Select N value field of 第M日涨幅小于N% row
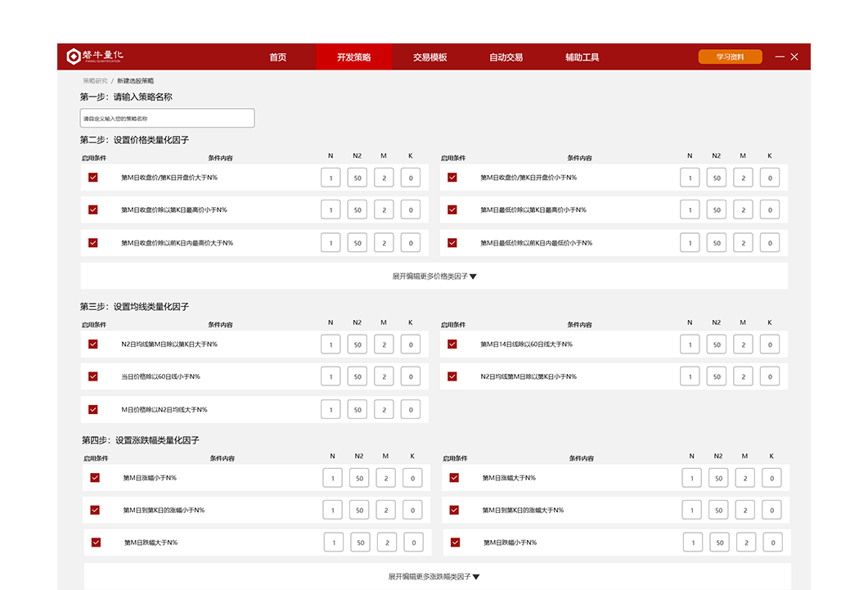 tap(332, 478)
